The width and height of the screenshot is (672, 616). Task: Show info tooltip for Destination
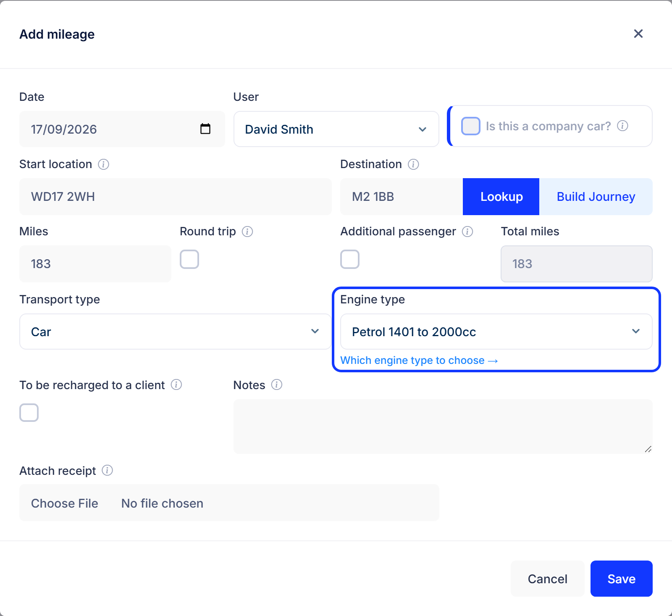[413, 164]
